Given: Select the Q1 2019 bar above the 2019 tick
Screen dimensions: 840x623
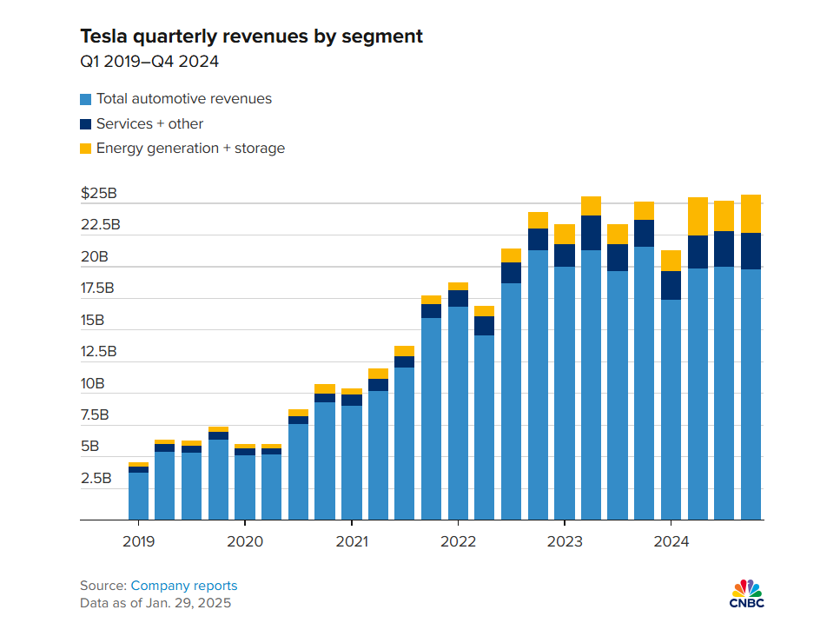Looking at the screenshot, I should pyautogui.click(x=139, y=491).
